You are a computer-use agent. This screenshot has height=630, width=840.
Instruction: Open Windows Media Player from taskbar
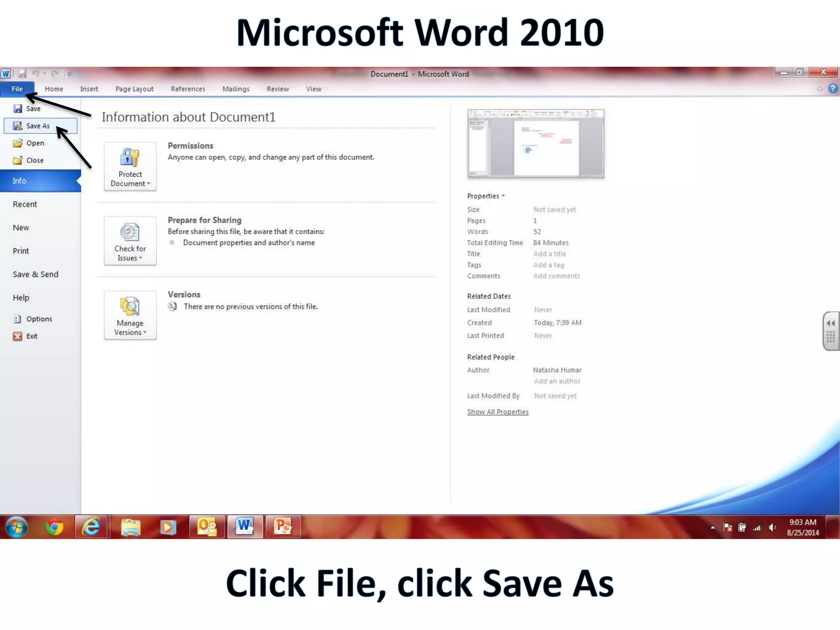[x=167, y=527]
